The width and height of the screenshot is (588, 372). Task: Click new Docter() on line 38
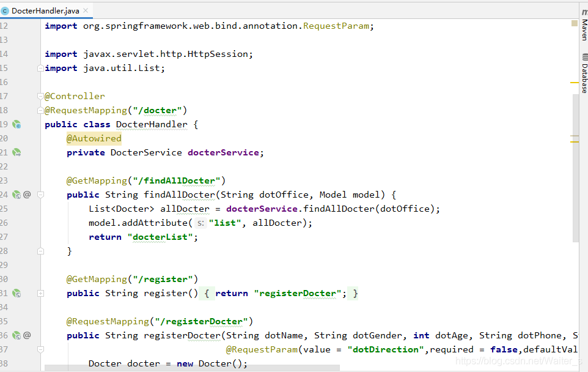[x=210, y=364]
